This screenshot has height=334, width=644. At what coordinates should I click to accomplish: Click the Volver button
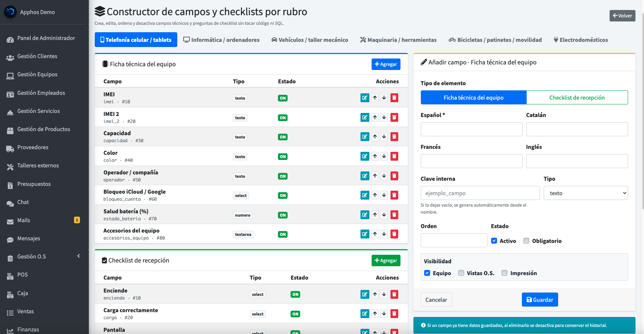pos(622,16)
